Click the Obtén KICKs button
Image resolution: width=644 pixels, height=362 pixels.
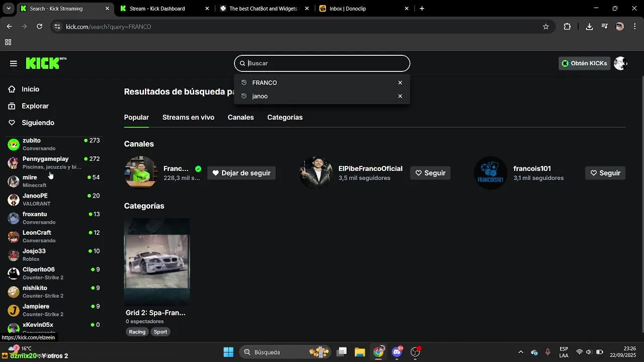[585, 63]
